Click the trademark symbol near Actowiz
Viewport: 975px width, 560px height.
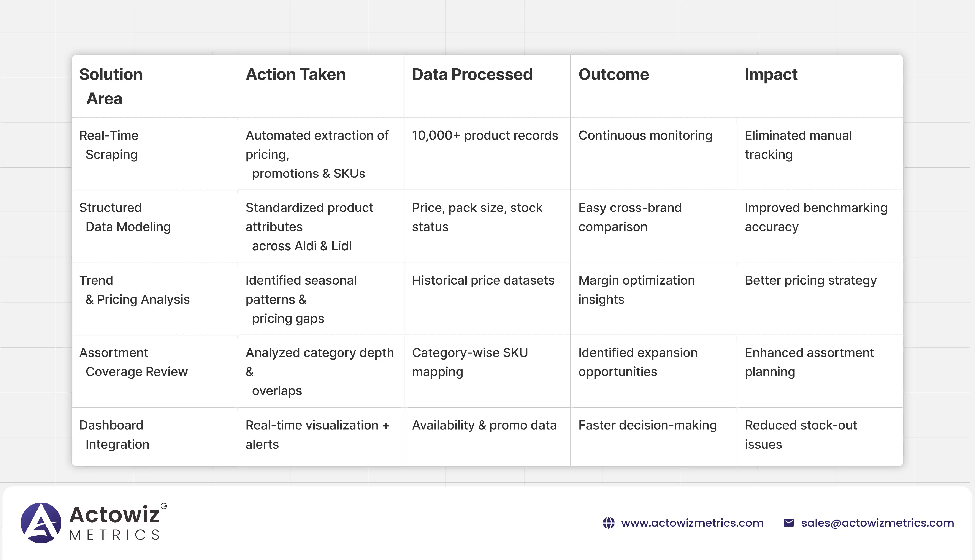(164, 506)
